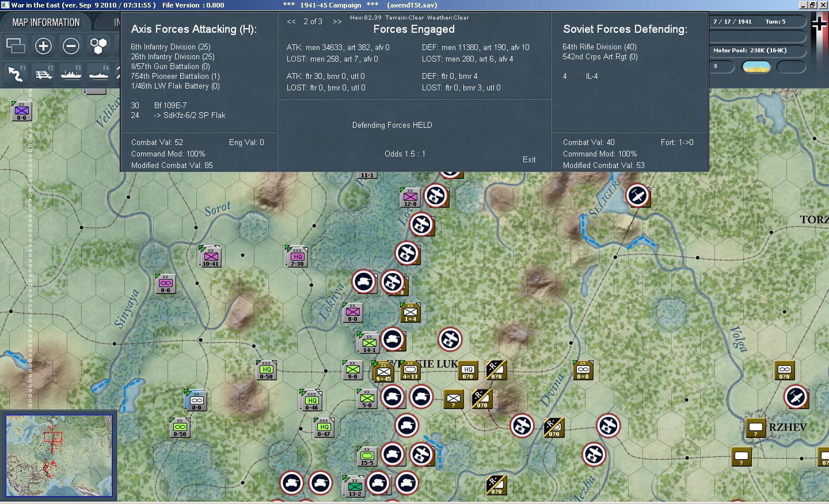Go to the next battle report arrow

tap(337, 22)
